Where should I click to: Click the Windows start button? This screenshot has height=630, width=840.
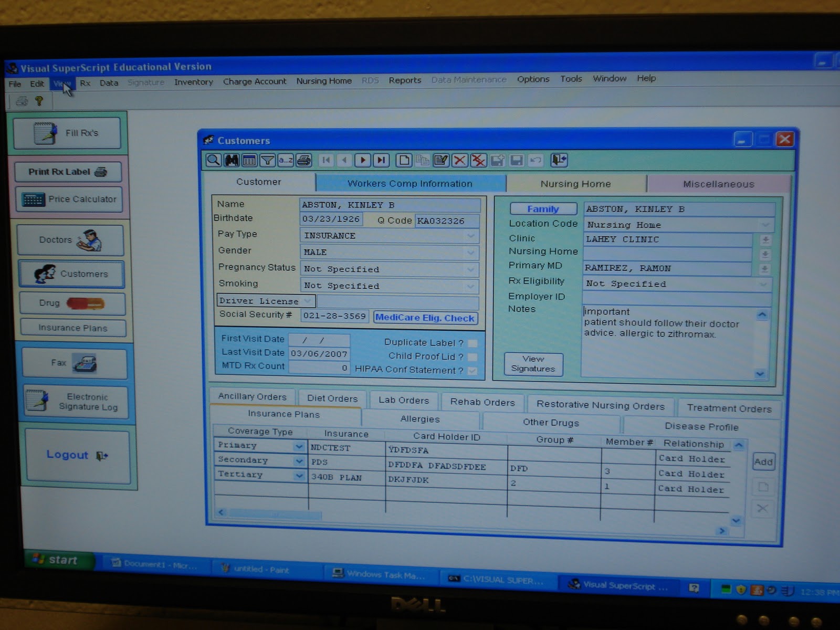click(59, 560)
